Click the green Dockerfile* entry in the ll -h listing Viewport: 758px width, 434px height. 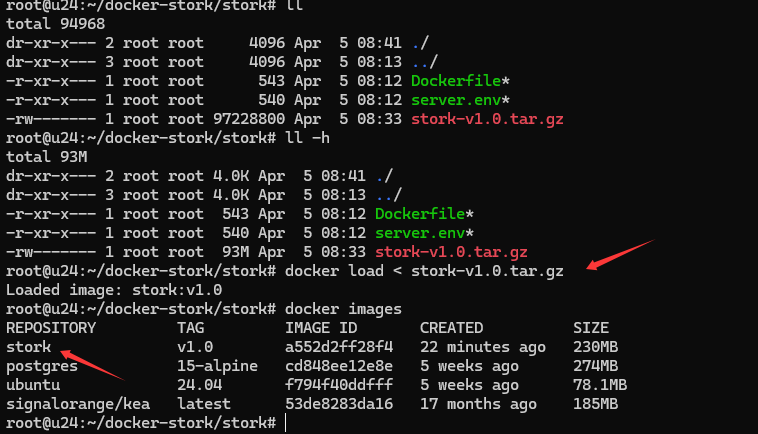click(424, 214)
